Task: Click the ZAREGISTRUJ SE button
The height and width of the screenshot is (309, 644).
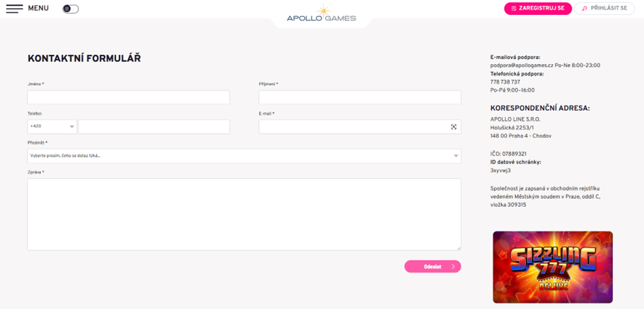Action: click(538, 8)
